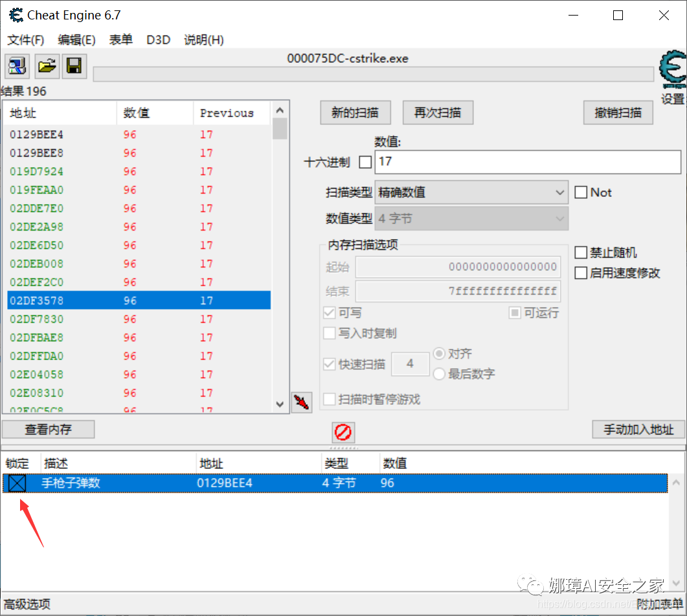
Task: Select result address 019FEAA0
Action: tap(36, 190)
